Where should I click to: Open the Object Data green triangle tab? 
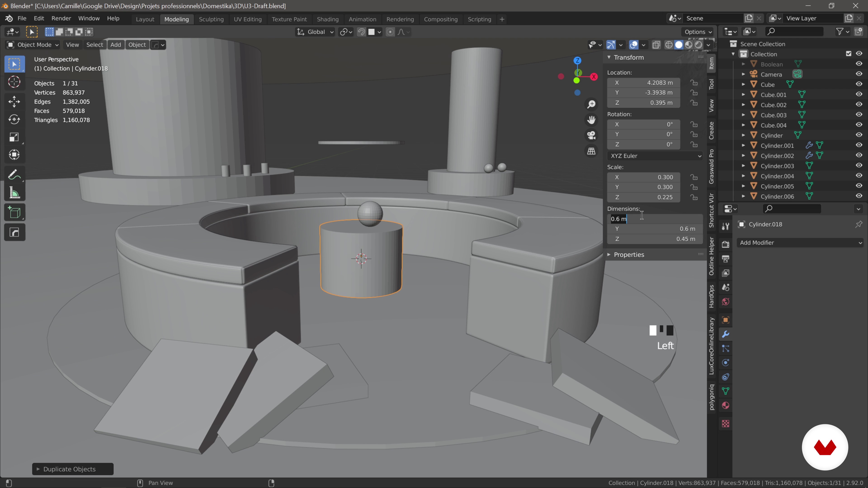click(725, 391)
